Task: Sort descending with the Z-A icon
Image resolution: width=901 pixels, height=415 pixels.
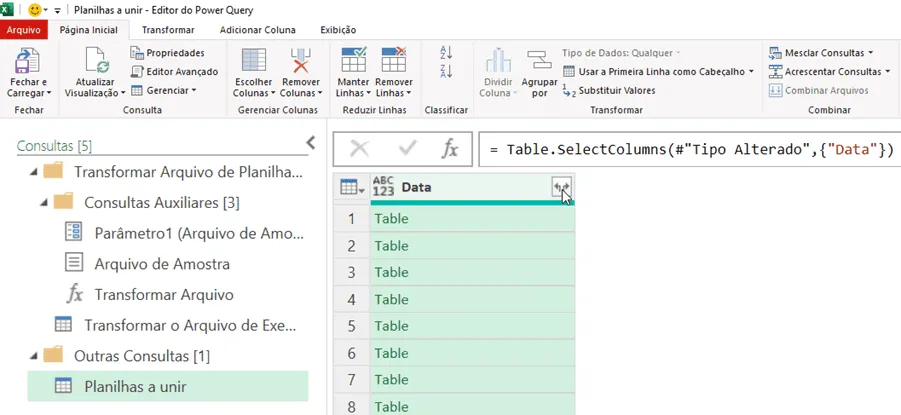Action: (446, 72)
